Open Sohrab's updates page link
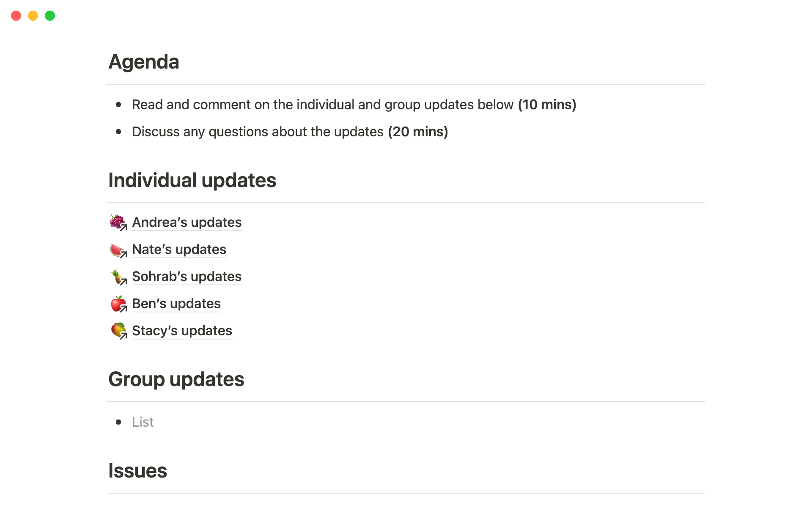Viewport: 812px width, 508px height. (187, 276)
